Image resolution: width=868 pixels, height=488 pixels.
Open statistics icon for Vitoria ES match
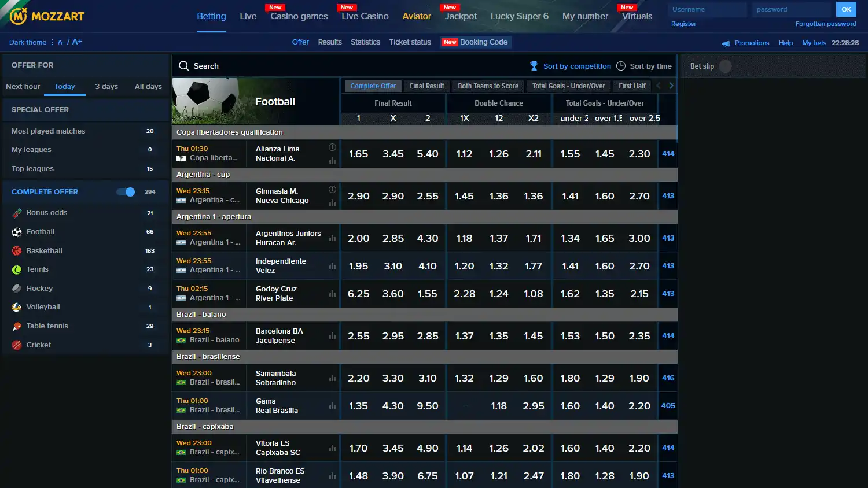(x=332, y=448)
